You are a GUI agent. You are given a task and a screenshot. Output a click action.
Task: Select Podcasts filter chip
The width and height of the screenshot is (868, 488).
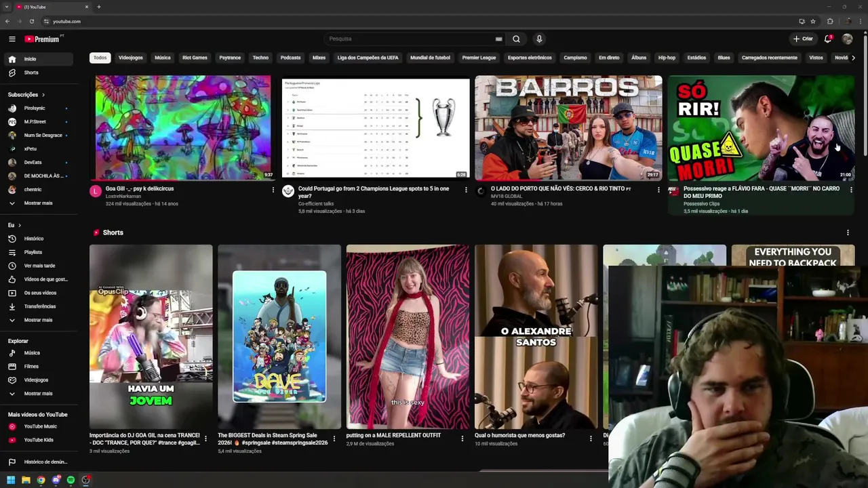pos(290,58)
